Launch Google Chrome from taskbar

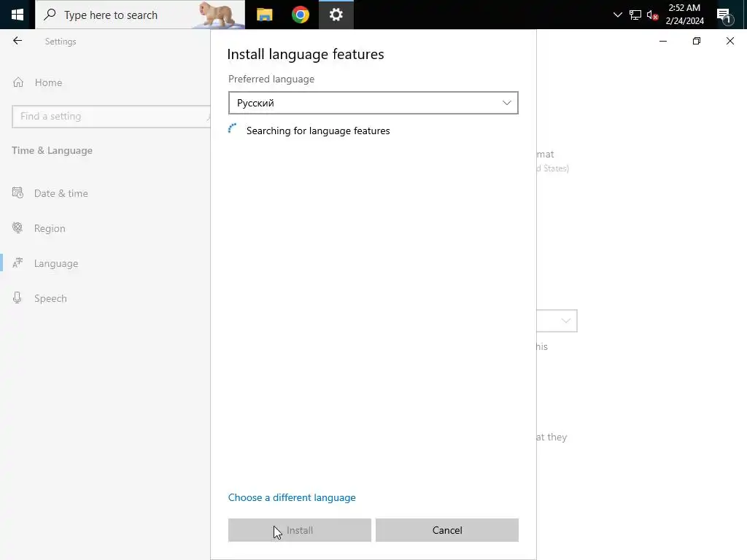click(x=301, y=15)
